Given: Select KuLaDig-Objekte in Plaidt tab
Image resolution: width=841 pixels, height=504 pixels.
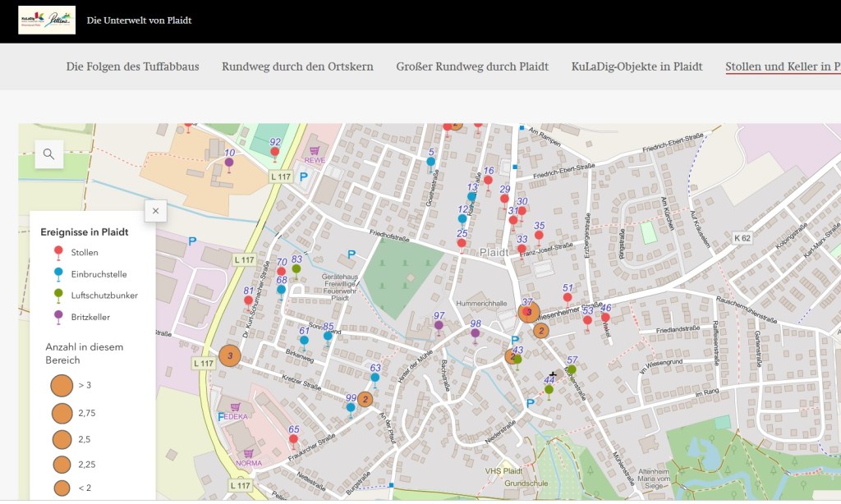Looking at the screenshot, I should 636,66.
